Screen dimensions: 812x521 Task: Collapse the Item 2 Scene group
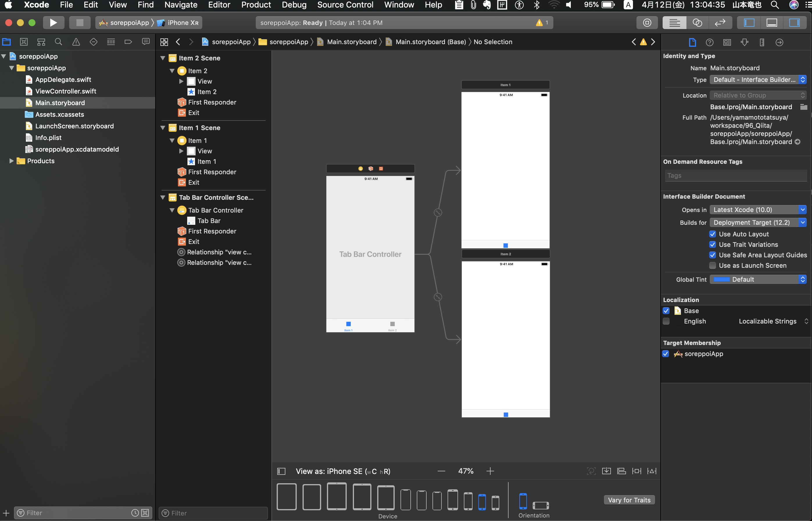coord(163,58)
